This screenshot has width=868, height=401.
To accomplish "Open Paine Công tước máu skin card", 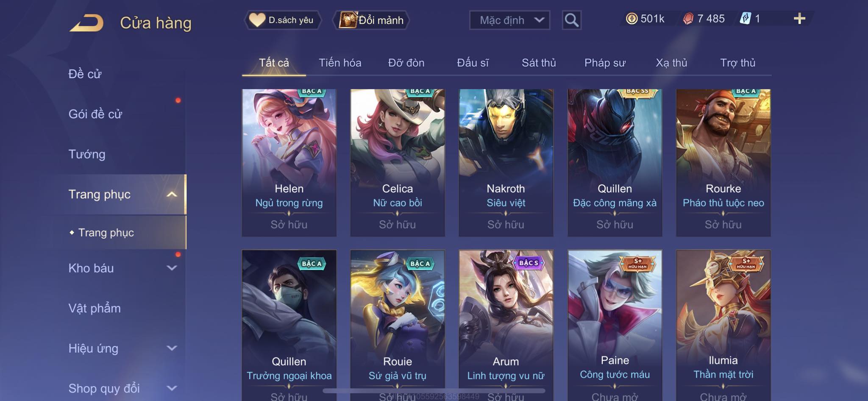I will 615,325.
